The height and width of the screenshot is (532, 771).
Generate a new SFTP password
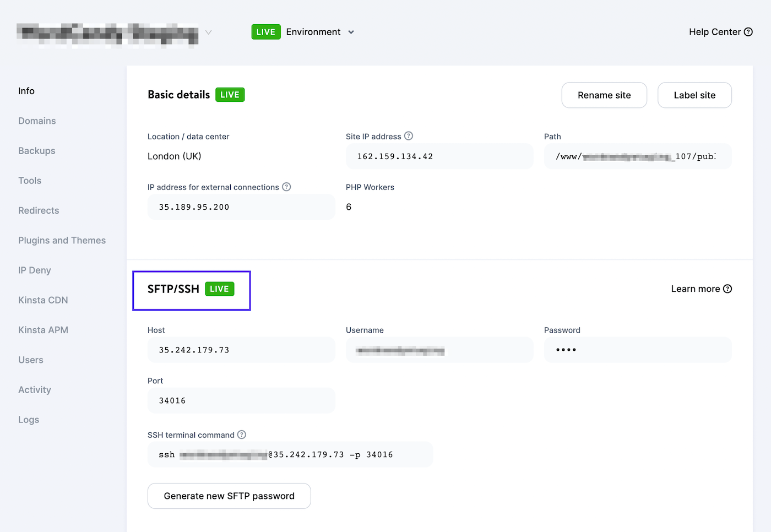tap(229, 496)
